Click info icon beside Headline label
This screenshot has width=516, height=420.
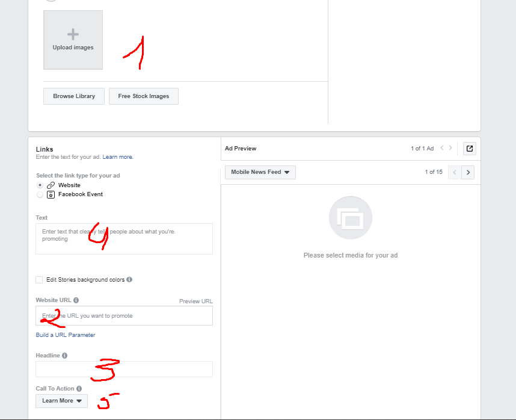pos(64,356)
